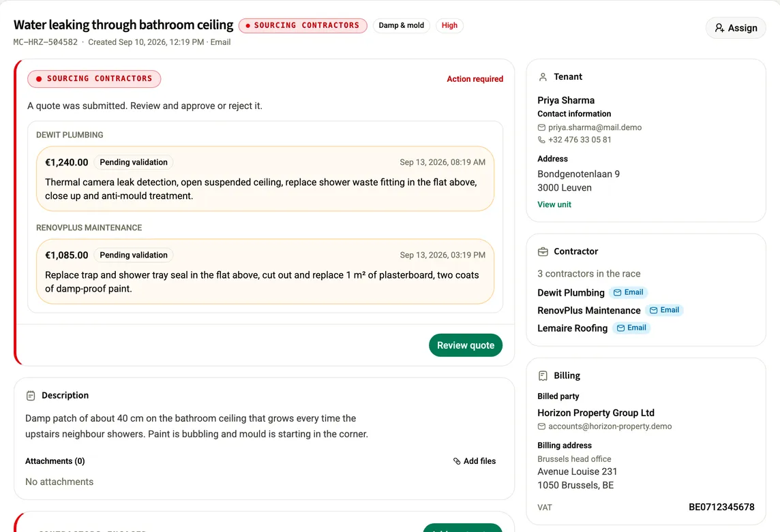
Task: Click the Dewit Plumbing contractor name
Action: pos(571,293)
